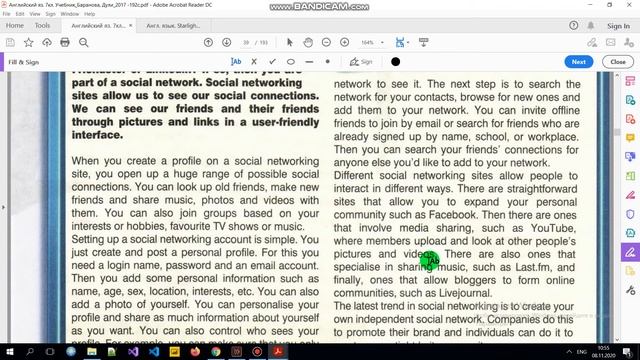The height and width of the screenshot is (360, 640).
Task: Save the file with the floppy disk icon
Action: [x=10, y=42]
